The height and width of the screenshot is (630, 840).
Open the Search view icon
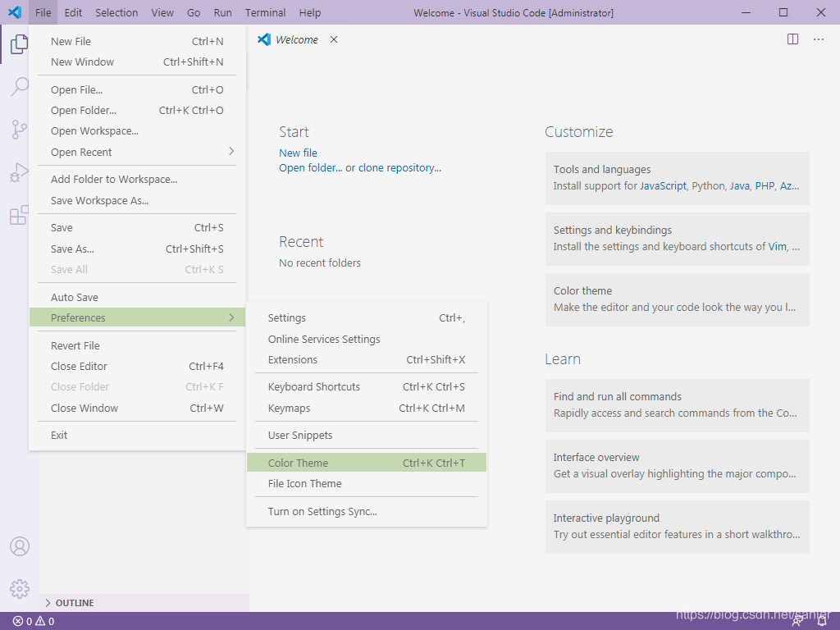coord(20,86)
